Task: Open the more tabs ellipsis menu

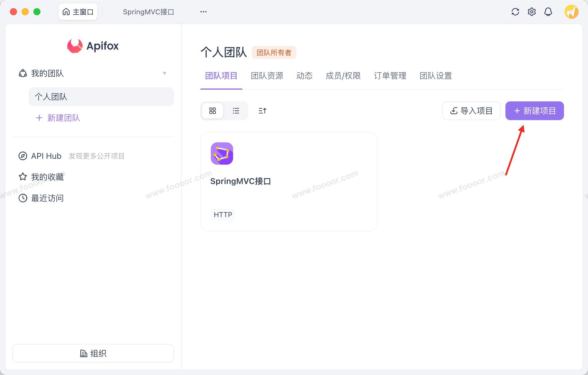Action: [203, 12]
